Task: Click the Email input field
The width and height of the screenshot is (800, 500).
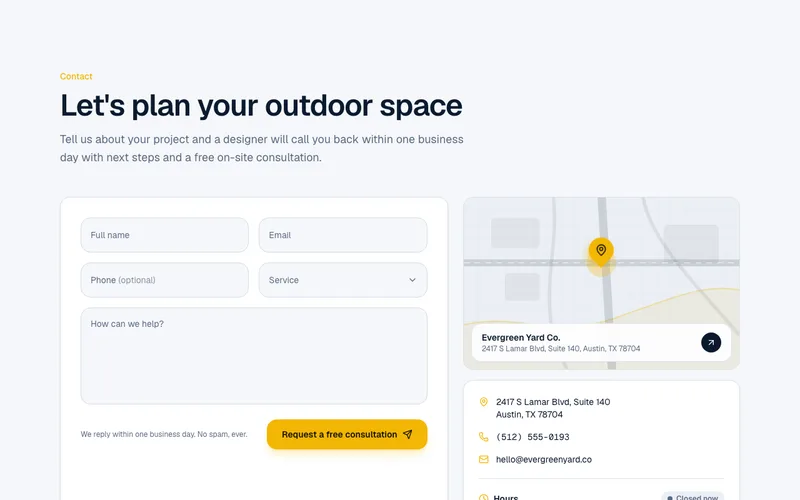Action: (x=343, y=235)
